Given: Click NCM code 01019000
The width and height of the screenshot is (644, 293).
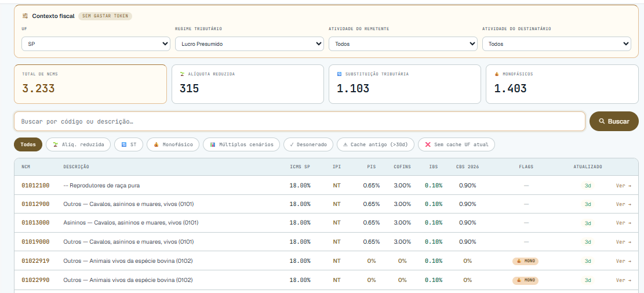Looking at the screenshot, I should tap(36, 241).
